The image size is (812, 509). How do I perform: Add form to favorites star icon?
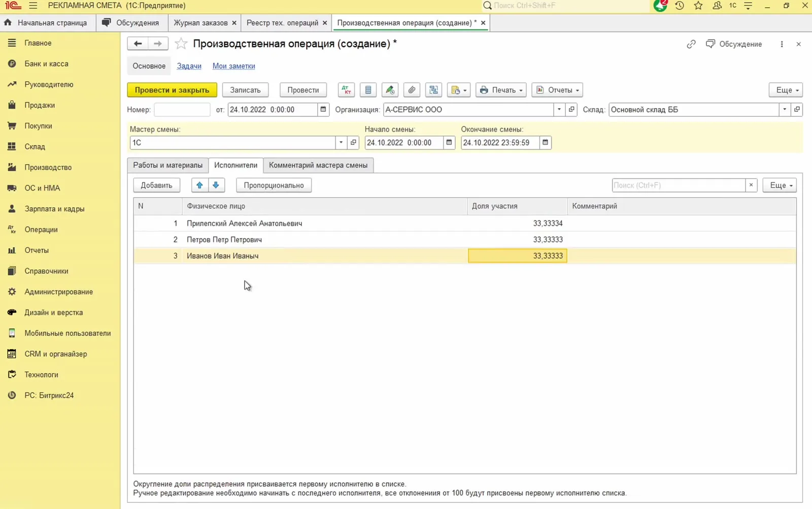click(181, 44)
